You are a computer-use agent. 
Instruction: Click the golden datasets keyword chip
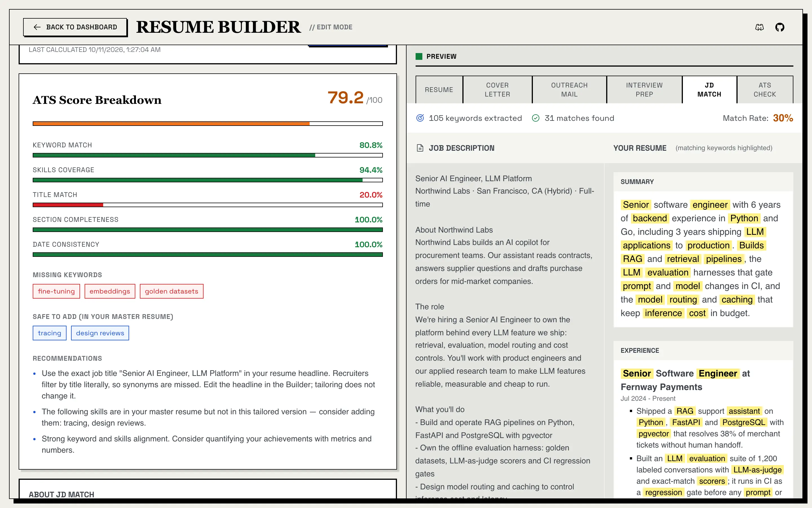pos(171,291)
